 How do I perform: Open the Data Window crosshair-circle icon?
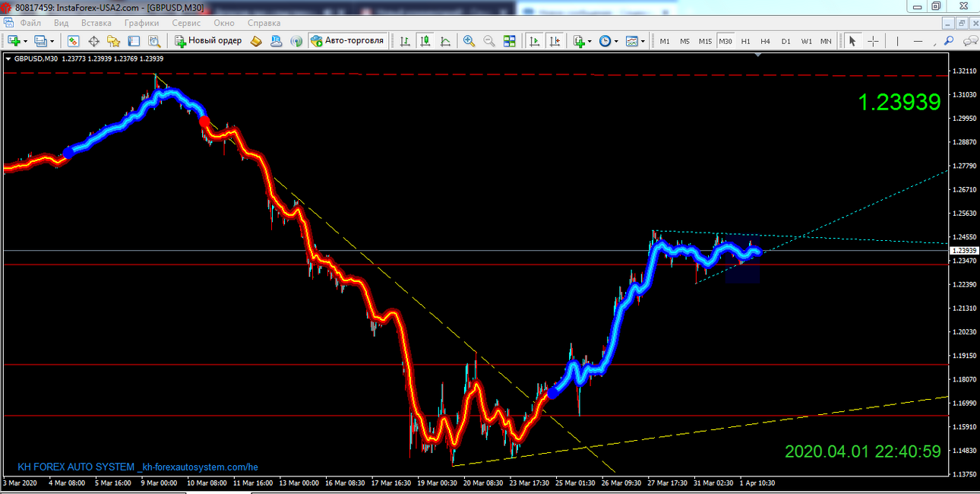coord(94,41)
